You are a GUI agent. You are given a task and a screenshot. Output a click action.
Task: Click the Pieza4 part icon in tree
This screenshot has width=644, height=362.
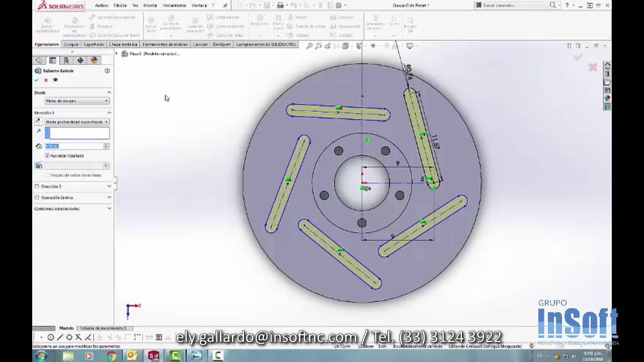click(125, 53)
